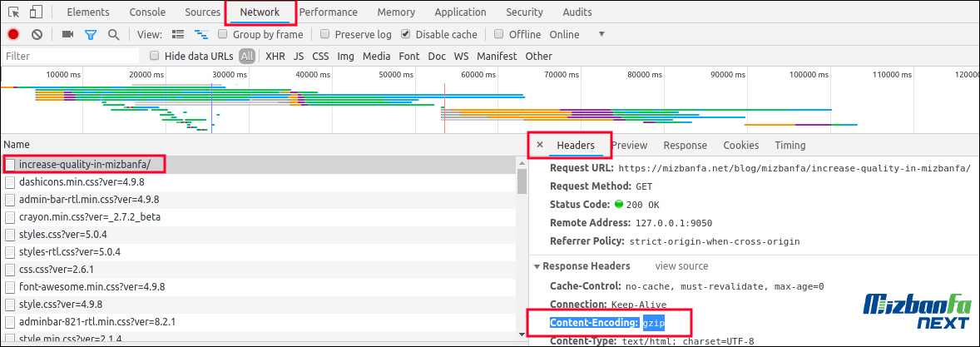This screenshot has width=980, height=347.
Task: Activate the inspect element picker icon
Action: [14, 12]
